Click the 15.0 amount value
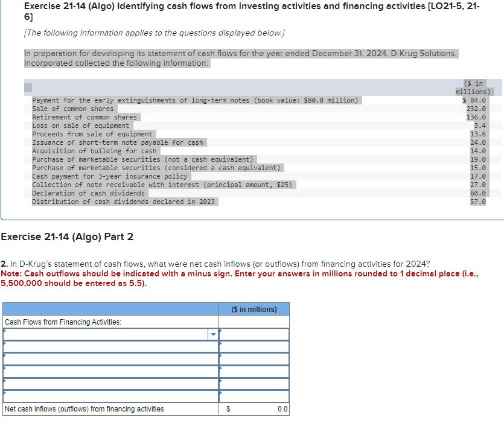Screen dimensions: 504x426 coord(478,168)
